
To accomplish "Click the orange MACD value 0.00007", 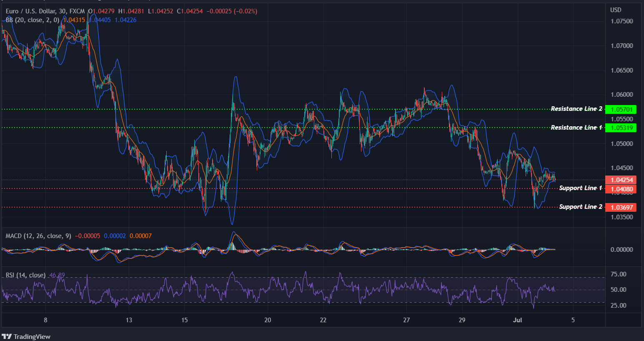I will 141,236.
